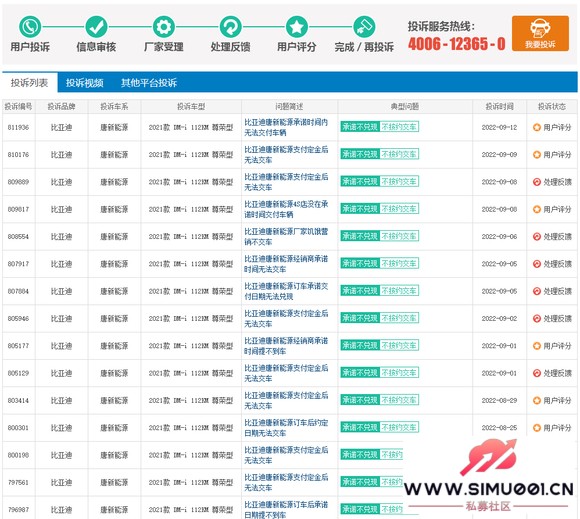
Task: Click brand 比亚迪 in row 810176
Action: tap(61, 155)
